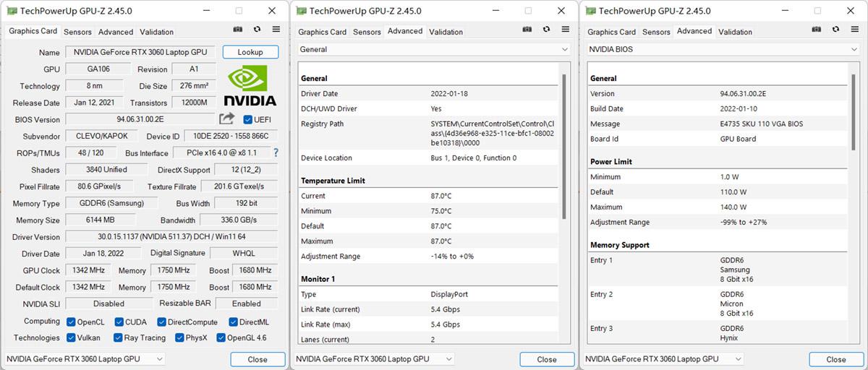Toggle the PhysX checkbox
The image size is (868, 370).
coord(179,337)
